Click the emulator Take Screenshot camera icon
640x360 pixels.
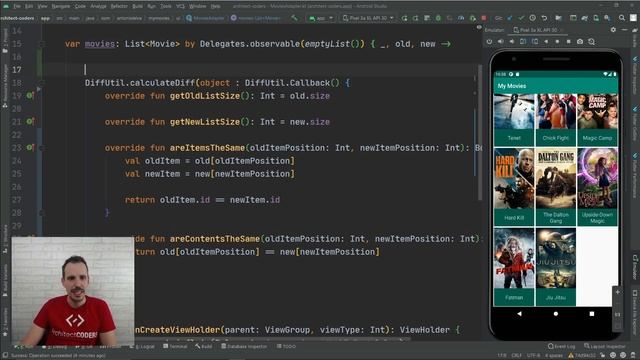580,42
